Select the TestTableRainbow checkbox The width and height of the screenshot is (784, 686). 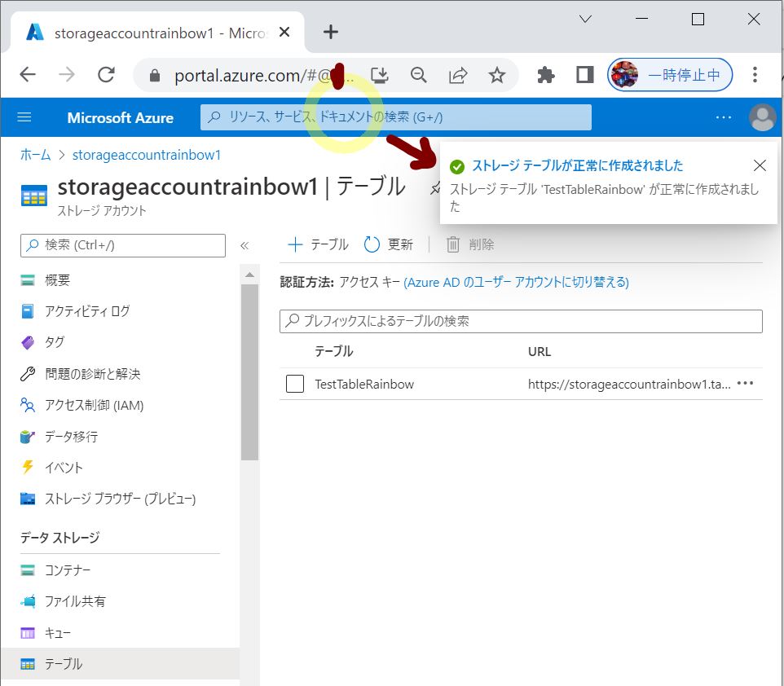click(294, 384)
